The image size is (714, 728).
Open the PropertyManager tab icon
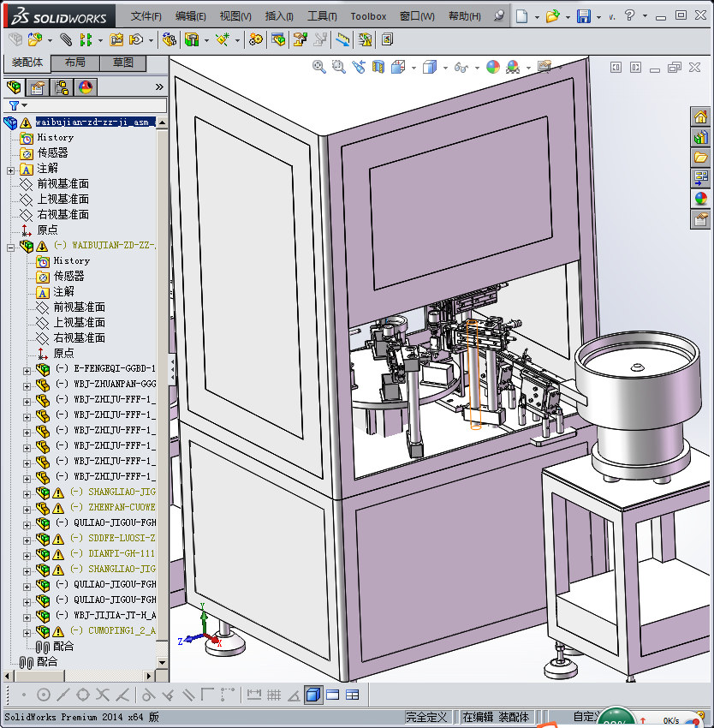pos(38,87)
